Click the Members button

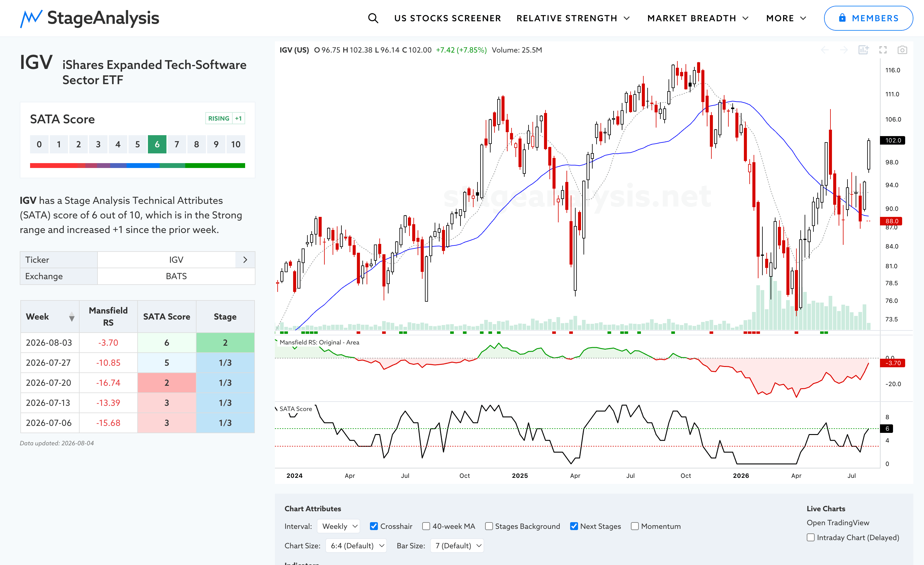868,18
